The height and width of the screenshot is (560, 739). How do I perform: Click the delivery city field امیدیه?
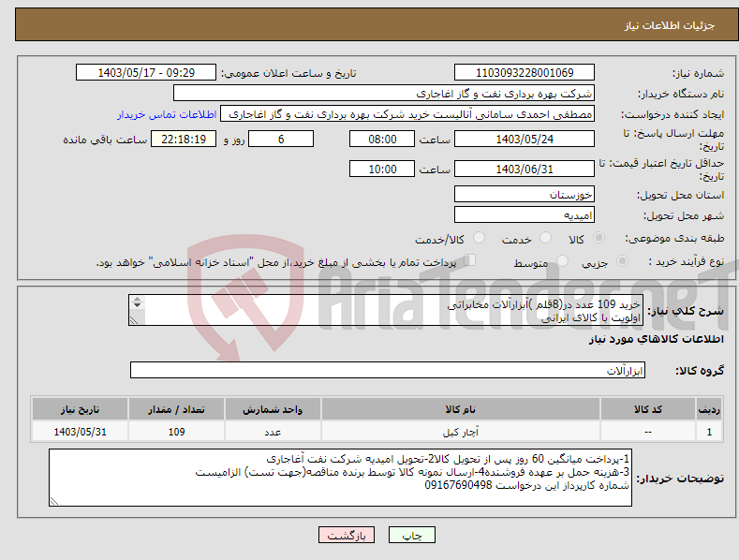[525, 215]
